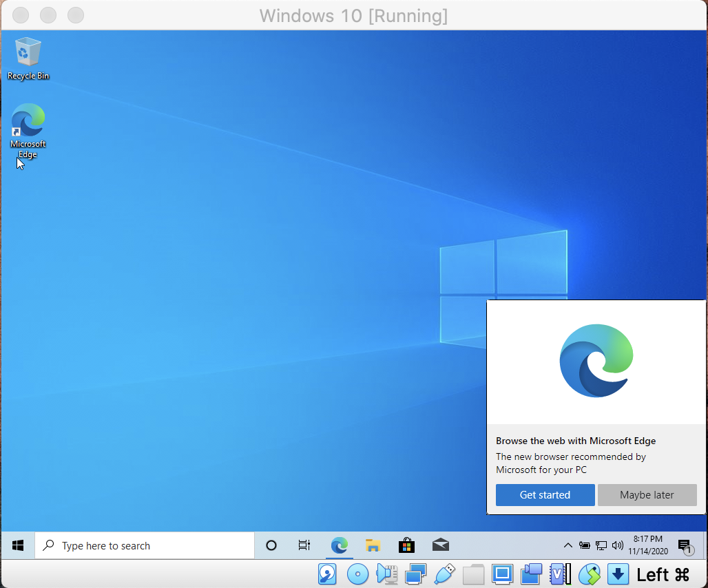
Task: Click VirtualBox display status icon
Action: click(502, 574)
